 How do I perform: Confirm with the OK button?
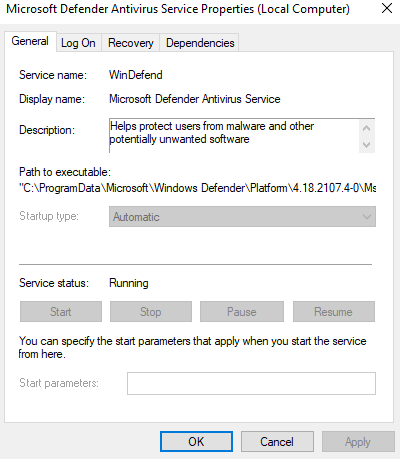(x=196, y=442)
